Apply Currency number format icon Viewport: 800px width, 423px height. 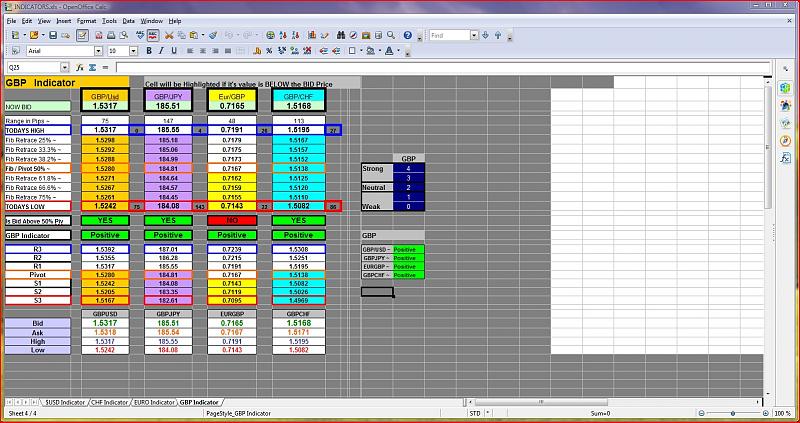(x=257, y=51)
